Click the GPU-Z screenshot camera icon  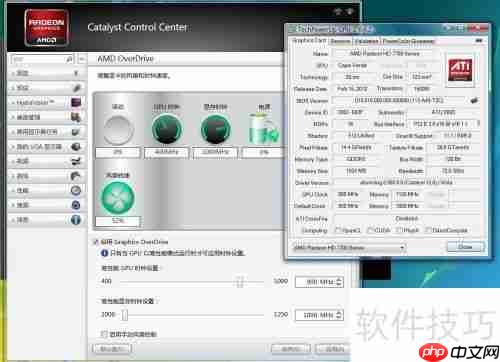tap(479, 40)
